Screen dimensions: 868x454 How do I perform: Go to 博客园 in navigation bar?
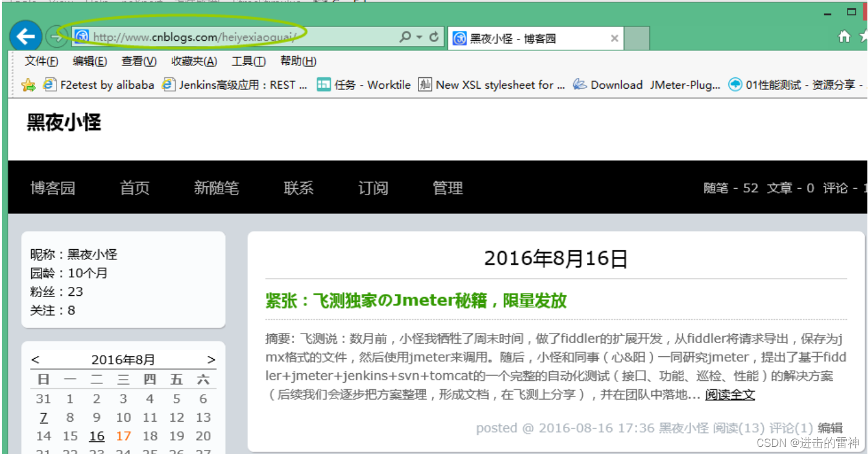point(53,188)
